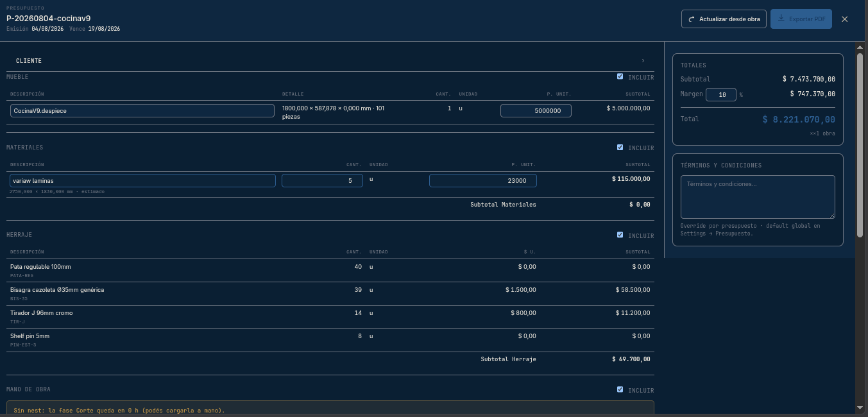
Task: Toggle the Incluir checkbox for Mueble
Action: 620,76
